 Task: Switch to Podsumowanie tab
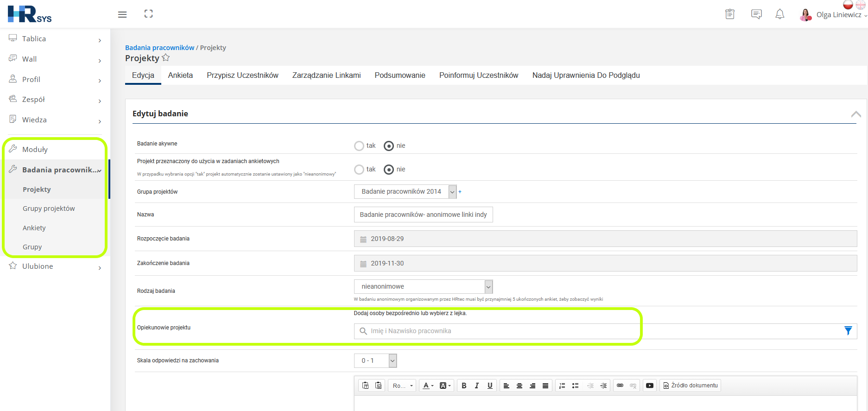pos(400,75)
